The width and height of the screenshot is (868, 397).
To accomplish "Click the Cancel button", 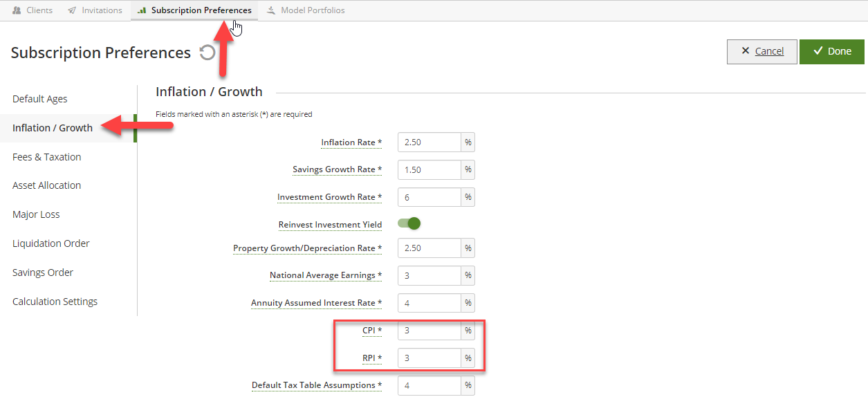I will (x=762, y=51).
